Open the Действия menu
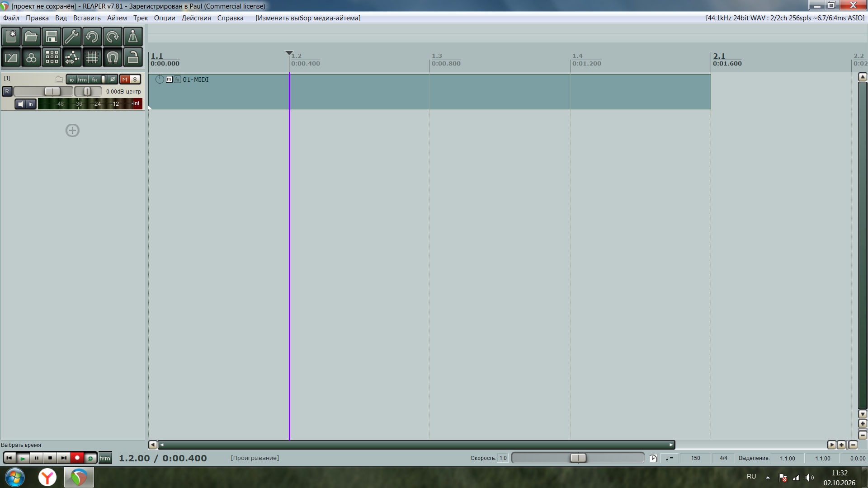Viewport: 868px width, 488px height. point(196,18)
